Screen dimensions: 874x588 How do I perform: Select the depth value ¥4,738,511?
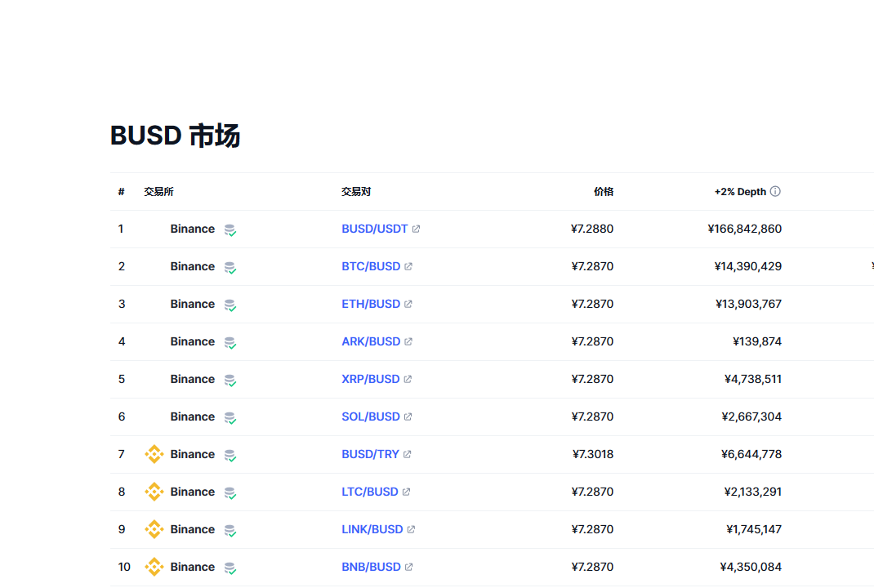pos(753,379)
